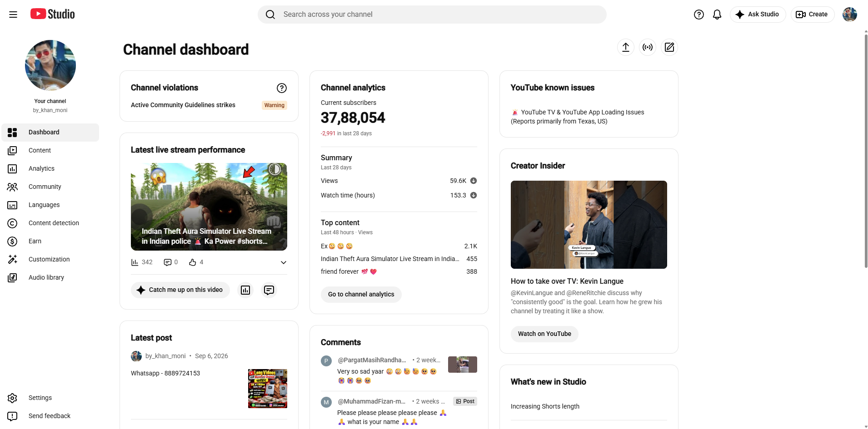Screen dimensions: 868x429
Task: Open Content in the sidebar
Action: tap(50, 151)
